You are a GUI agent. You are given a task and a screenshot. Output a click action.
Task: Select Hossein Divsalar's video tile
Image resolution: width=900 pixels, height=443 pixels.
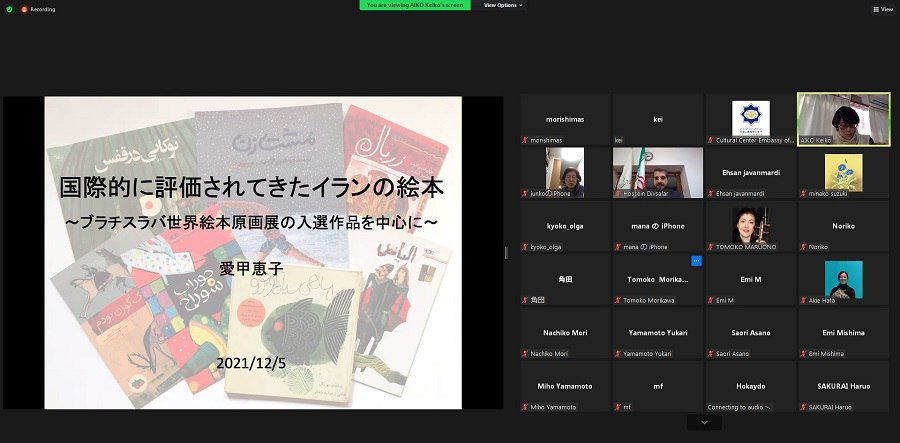tap(658, 172)
